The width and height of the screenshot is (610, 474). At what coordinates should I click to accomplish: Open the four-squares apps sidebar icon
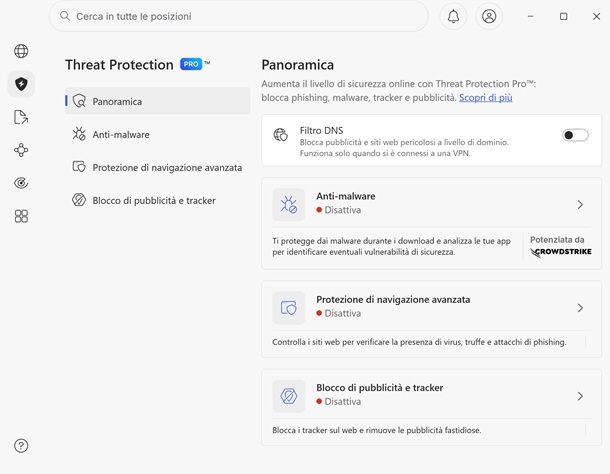[x=21, y=216]
